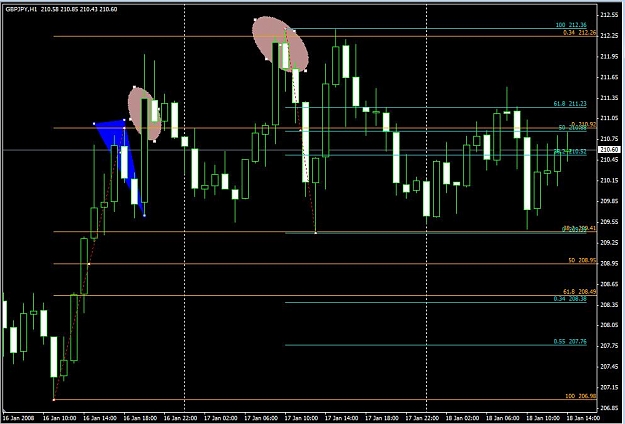625x424 pixels.
Task: Click the 212.55 price axis label
Action: tap(609, 15)
